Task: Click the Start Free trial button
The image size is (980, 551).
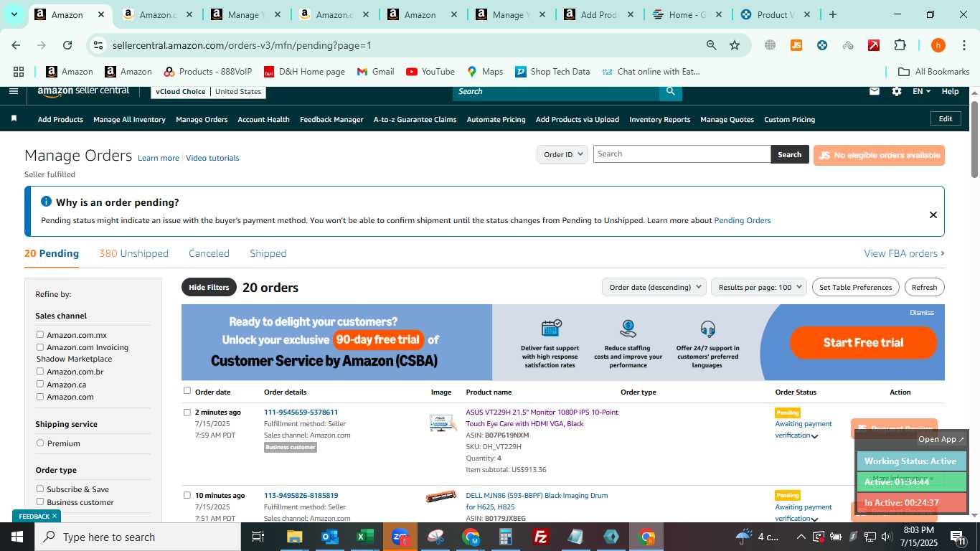Action: 863,342
